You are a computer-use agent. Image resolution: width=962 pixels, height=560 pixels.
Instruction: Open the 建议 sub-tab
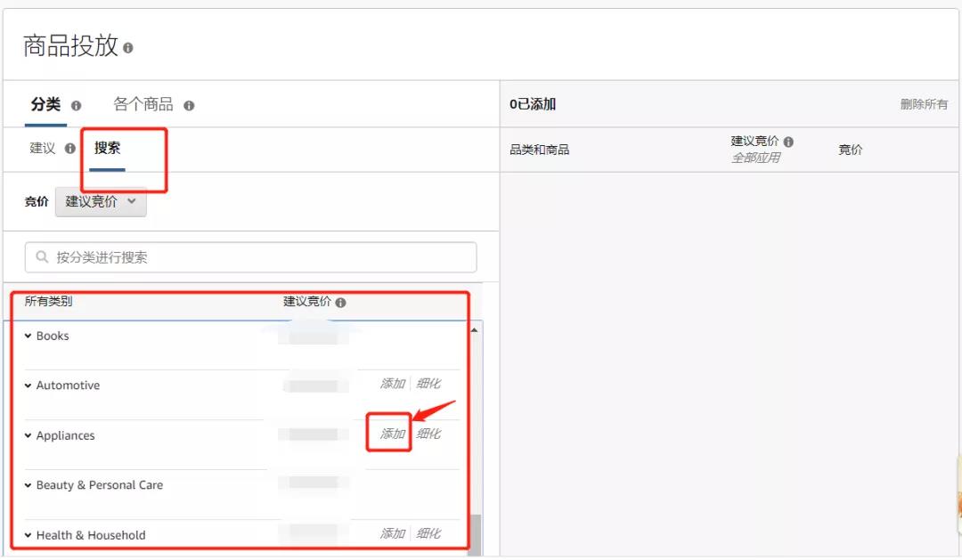tap(43, 149)
